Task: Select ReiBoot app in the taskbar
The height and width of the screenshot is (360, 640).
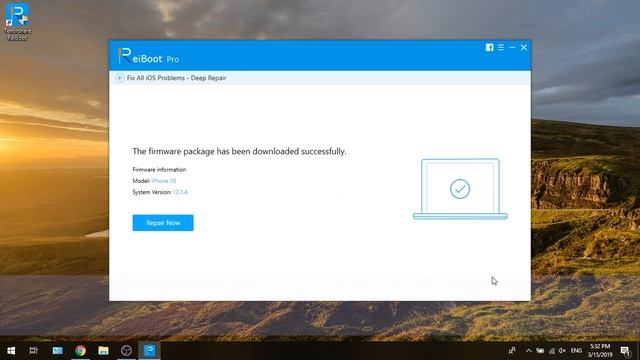Action: click(149, 351)
